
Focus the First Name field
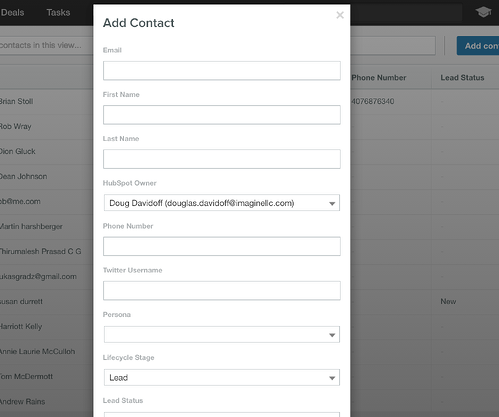(222, 115)
